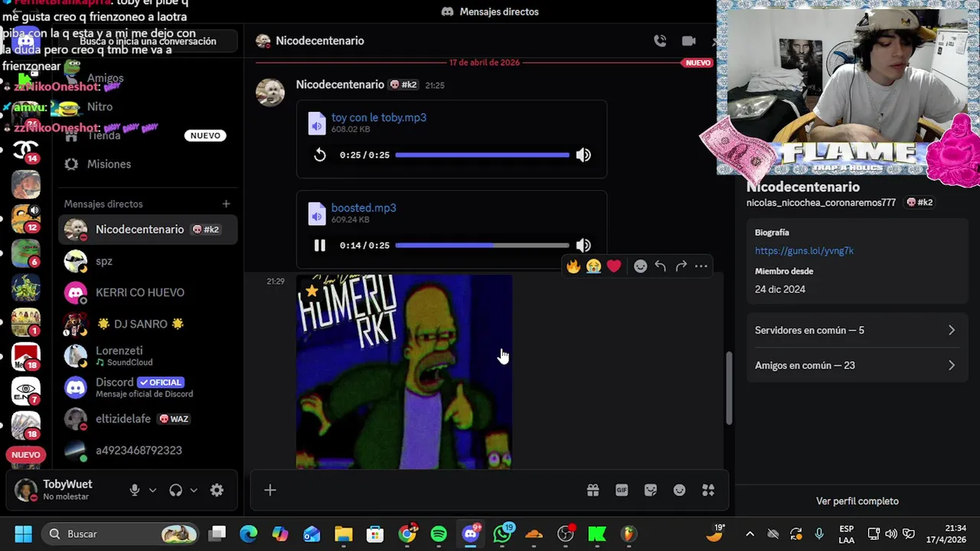The image size is (980, 551).
Task: Expand Servidores en común list
Action: (855, 331)
